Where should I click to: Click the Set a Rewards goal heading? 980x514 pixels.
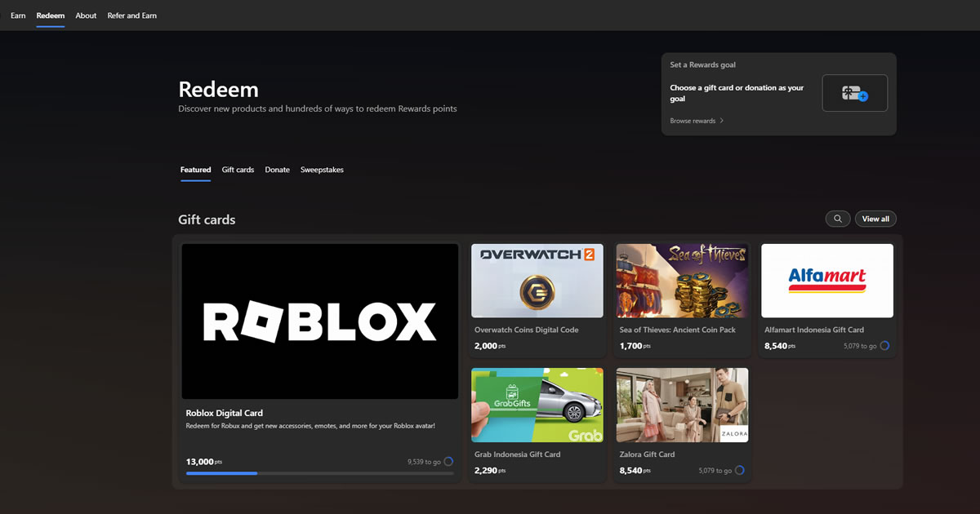tap(703, 64)
